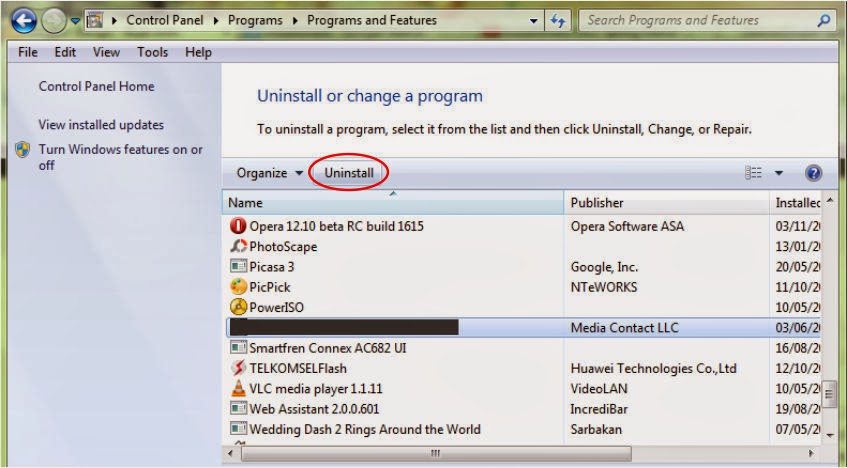The height and width of the screenshot is (468, 847).
Task: Click the VLC traffic cone icon
Action: click(x=238, y=388)
